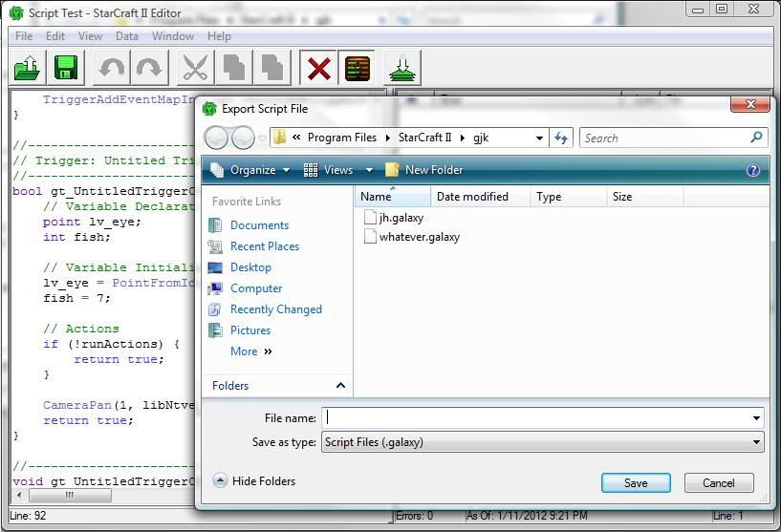Go to Recent Places link
The image size is (781, 532).
264,246
